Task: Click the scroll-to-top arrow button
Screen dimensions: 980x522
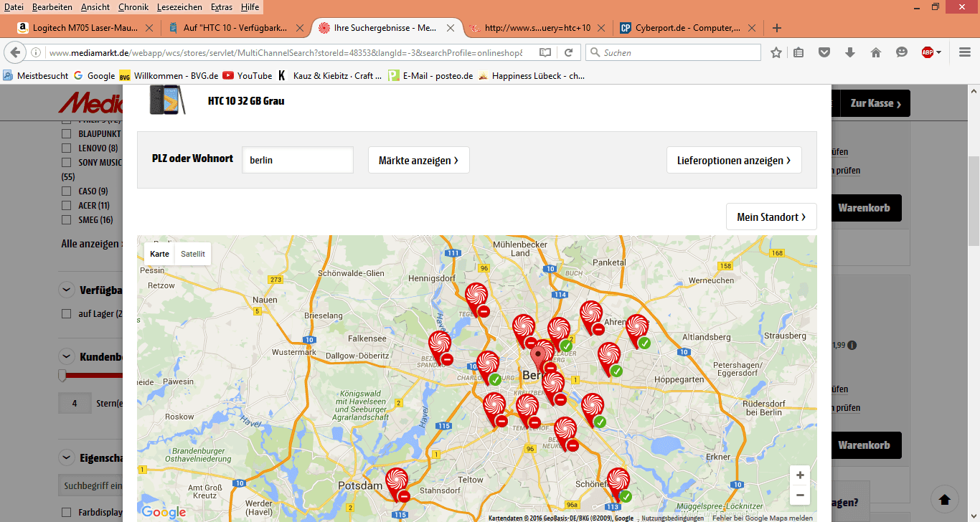Action: [x=945, y=499]
